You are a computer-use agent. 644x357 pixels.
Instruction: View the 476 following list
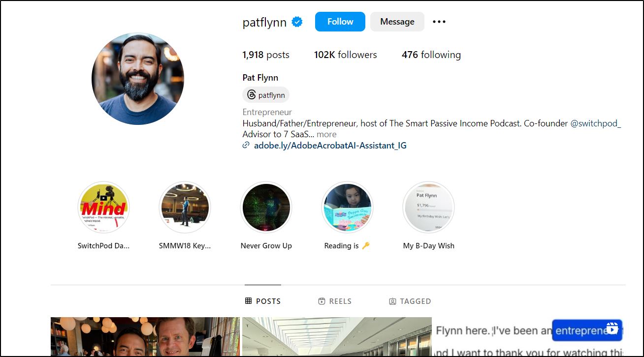point(431,55)
